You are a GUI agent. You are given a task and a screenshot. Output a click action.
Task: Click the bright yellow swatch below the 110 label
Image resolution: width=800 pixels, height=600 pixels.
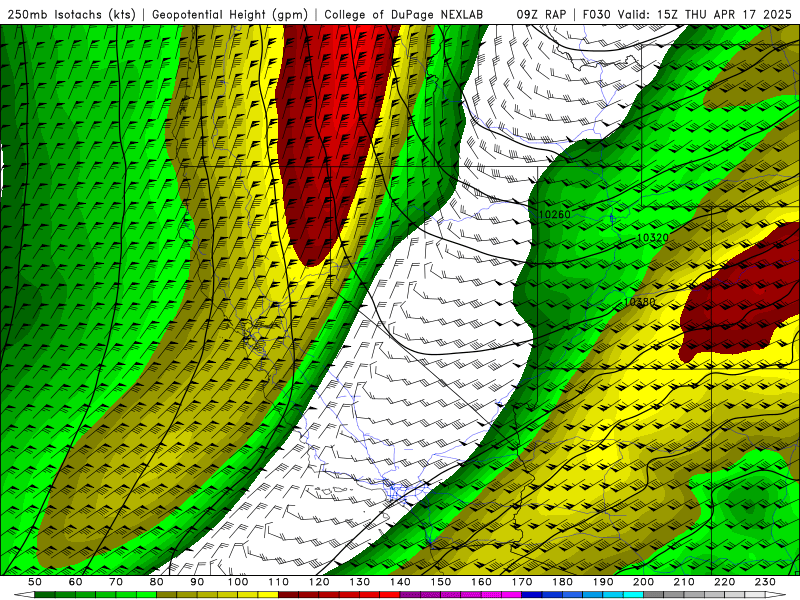click(x=268, y=595)
